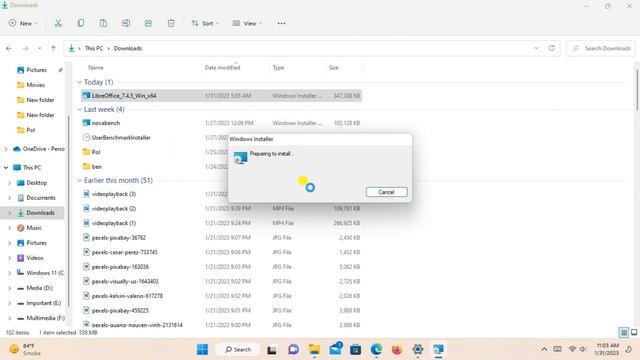Open the See more ellipsis menu
640x360 pixels.
click(281, 23)
